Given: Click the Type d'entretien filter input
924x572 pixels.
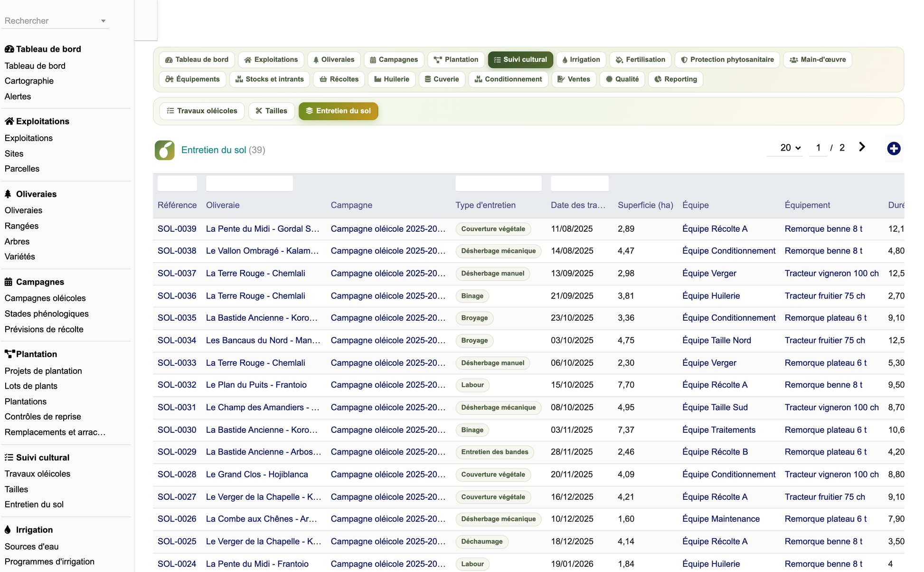Looking at the screenshot, I should coord(499,183).
